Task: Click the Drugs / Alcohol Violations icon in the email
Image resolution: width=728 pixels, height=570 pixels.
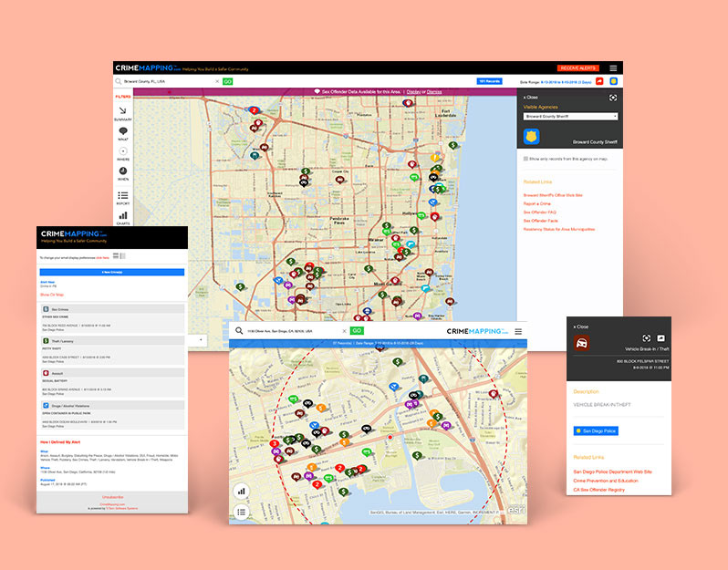Action: [x=46, y=406]
